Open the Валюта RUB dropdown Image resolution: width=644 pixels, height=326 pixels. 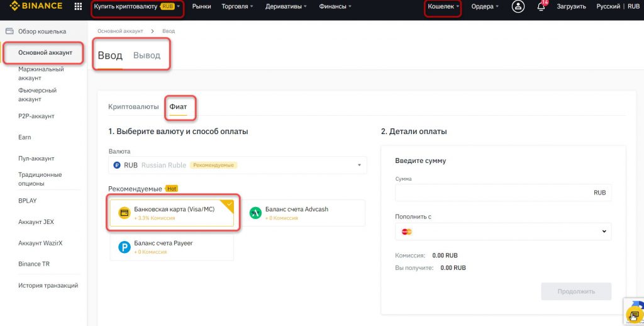[238, 165]
